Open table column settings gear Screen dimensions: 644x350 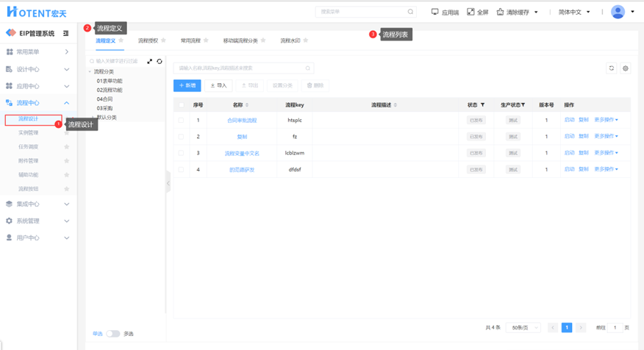point(626,68)
